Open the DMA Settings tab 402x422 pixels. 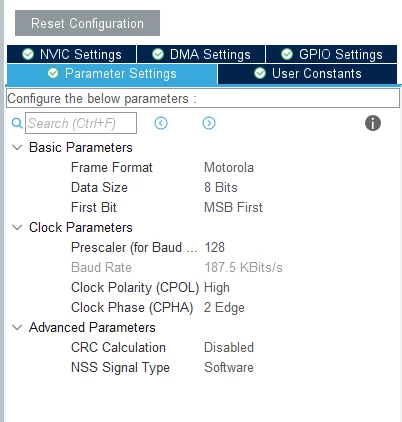click(201, 54)
